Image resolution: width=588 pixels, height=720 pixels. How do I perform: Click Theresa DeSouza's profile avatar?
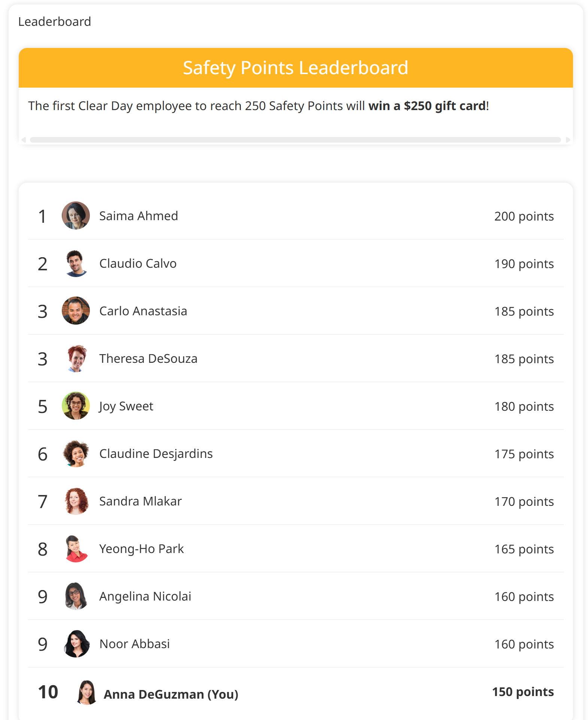pos(76,358)
